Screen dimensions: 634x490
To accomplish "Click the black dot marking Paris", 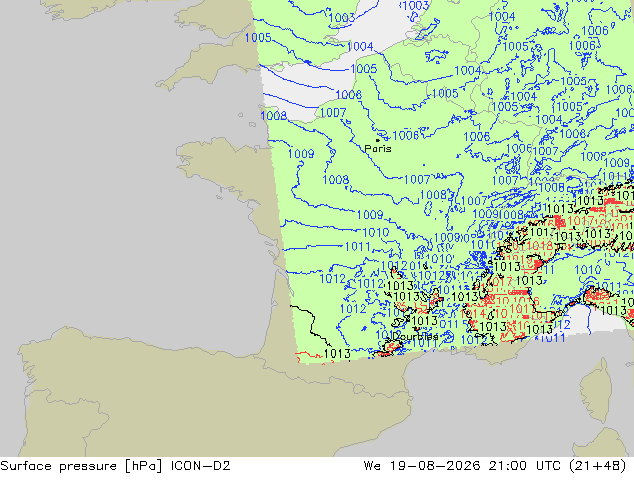I will pos(378,140).
